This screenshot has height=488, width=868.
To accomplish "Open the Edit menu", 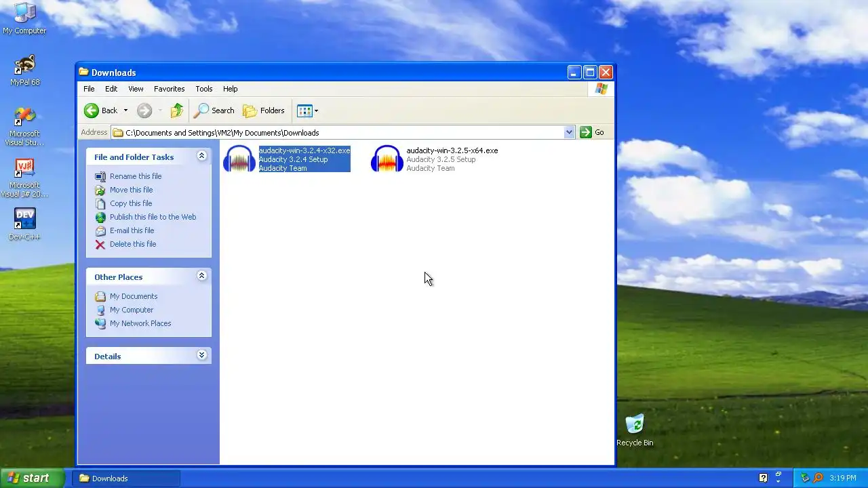I will coord(111,89).
